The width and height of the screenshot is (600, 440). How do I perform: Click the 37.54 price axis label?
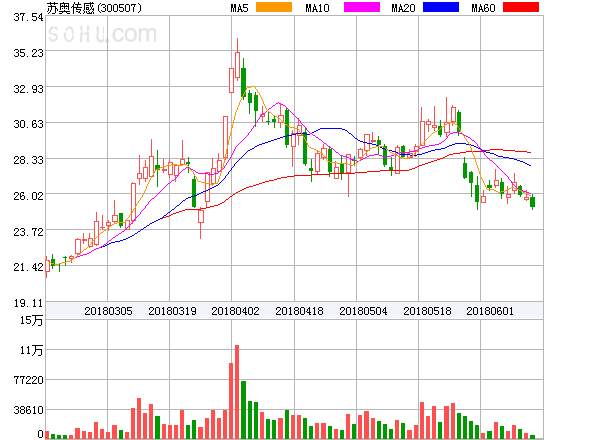(28, 17)
